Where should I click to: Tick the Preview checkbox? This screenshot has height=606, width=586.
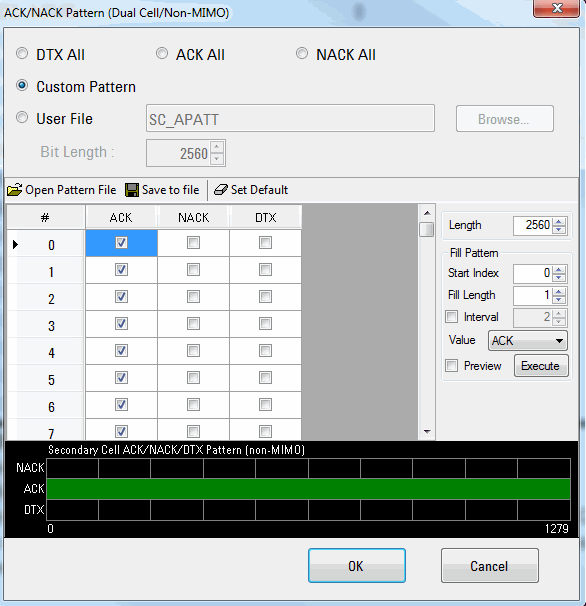click(451, 365)
